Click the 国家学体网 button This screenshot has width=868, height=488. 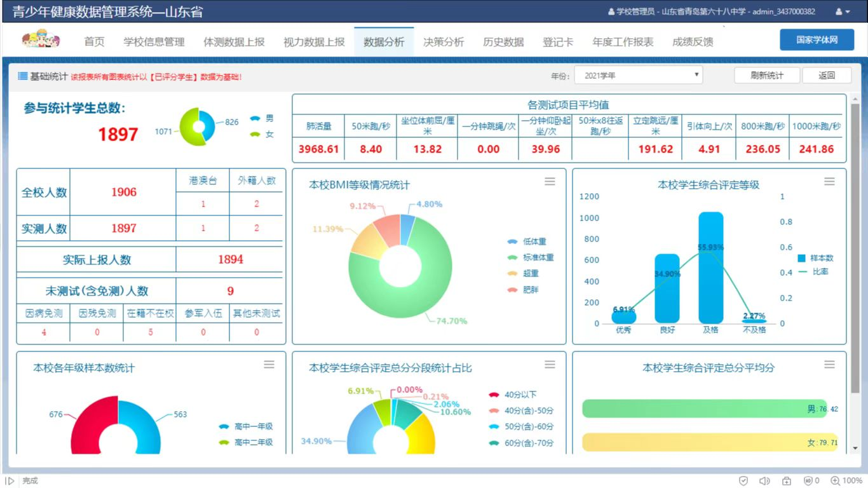coord(817,39)
